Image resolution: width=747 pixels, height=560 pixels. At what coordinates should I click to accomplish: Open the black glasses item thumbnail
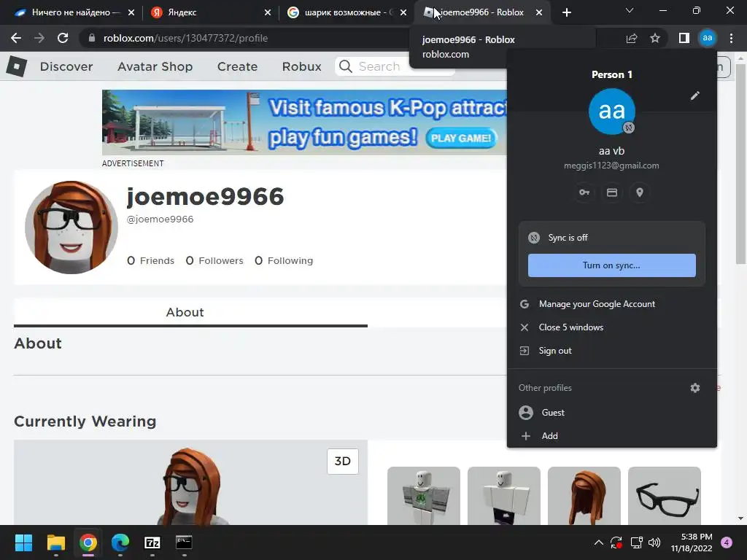click(665, 496)
